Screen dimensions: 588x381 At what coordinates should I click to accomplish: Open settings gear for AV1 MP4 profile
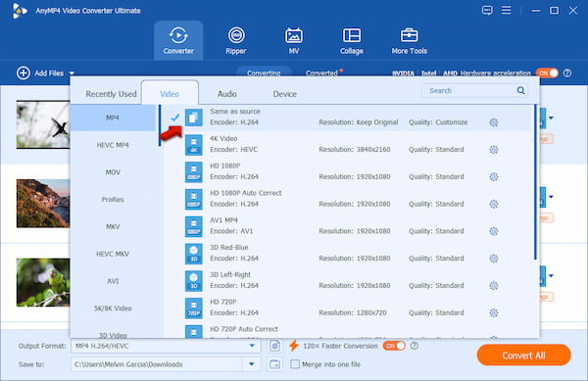point(494,231)
